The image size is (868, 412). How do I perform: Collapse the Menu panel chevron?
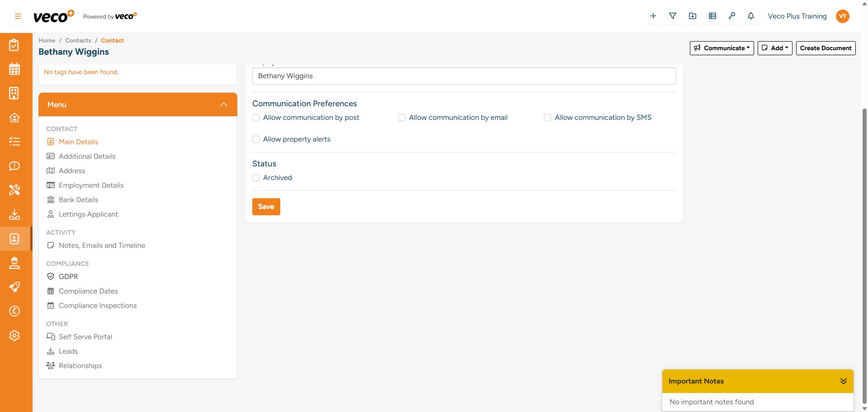click(x=224, y=104)
